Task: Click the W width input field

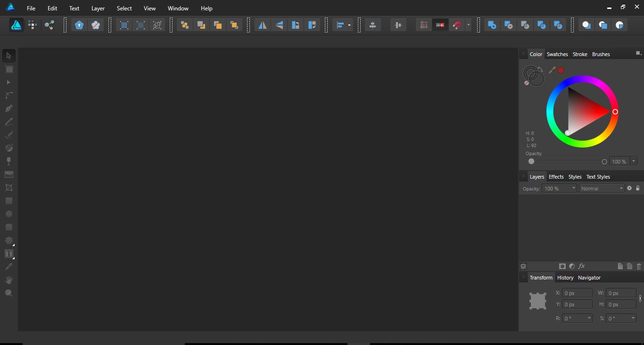Action: (620, 293)
